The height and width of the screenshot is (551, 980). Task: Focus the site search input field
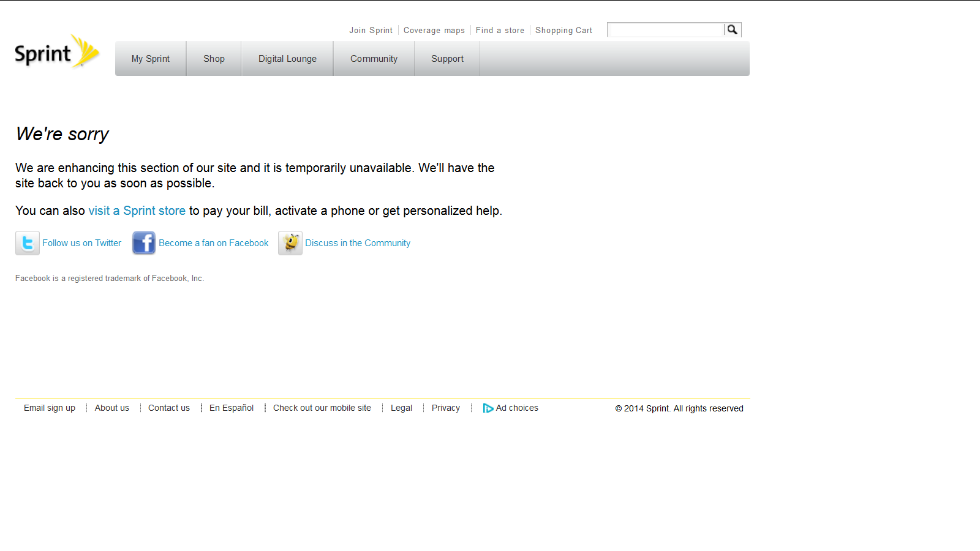[666, 29]
